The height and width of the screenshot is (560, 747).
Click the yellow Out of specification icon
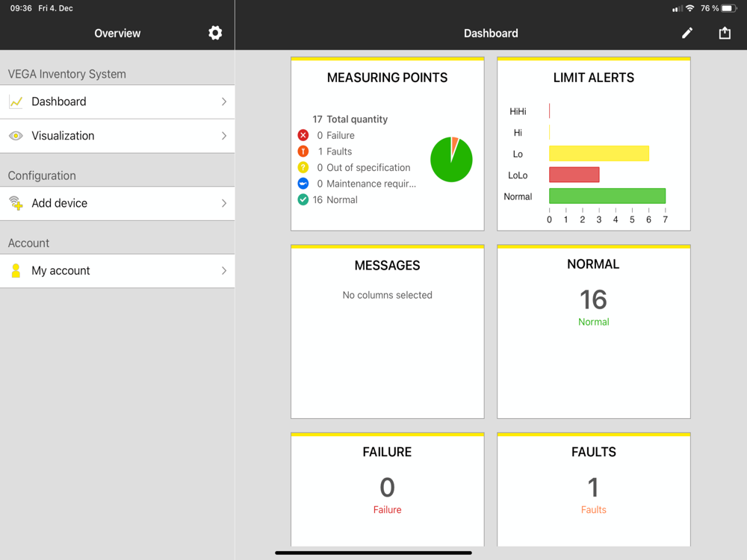pyautogui.click(x=303, y=167)
